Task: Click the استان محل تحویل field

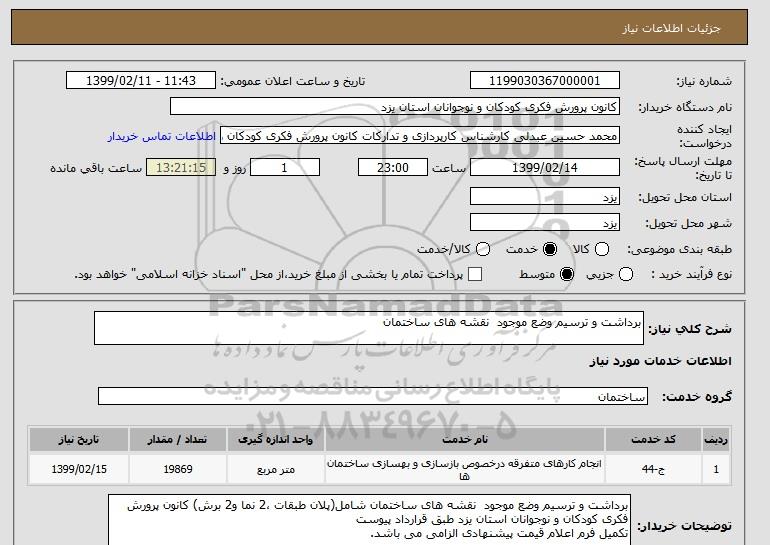Action: [x=545, y=196]
